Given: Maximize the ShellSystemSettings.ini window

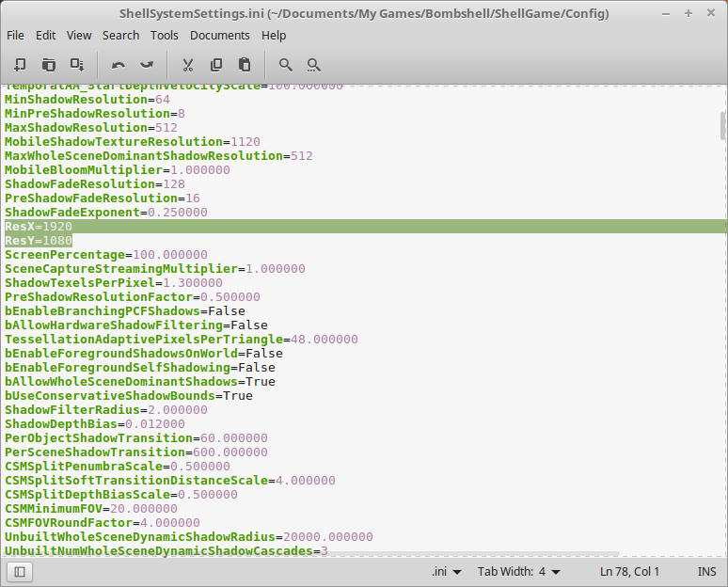Looking at the screenshot, I should click(x=688, y=13).
